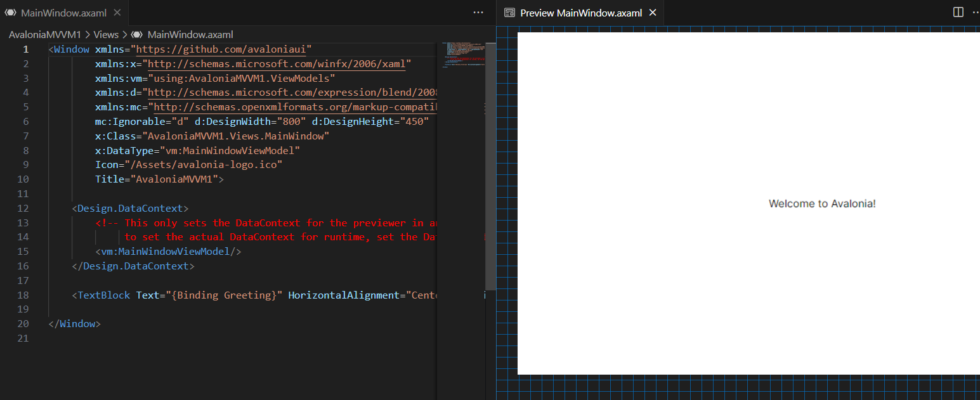Click the opening Window tag on line 1
The height and width of the screenshot is (400, 980).
coord(69,49)
